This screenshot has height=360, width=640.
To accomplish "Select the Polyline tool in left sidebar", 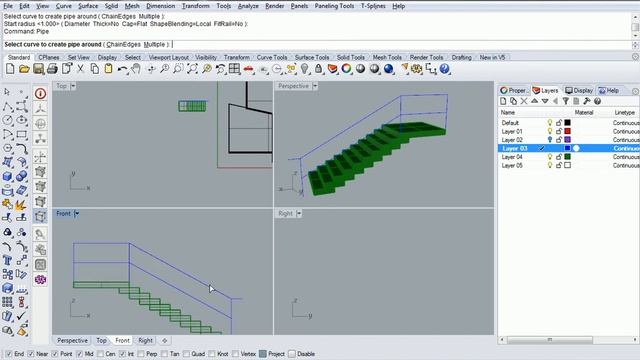I will click(x=7, y=107).
